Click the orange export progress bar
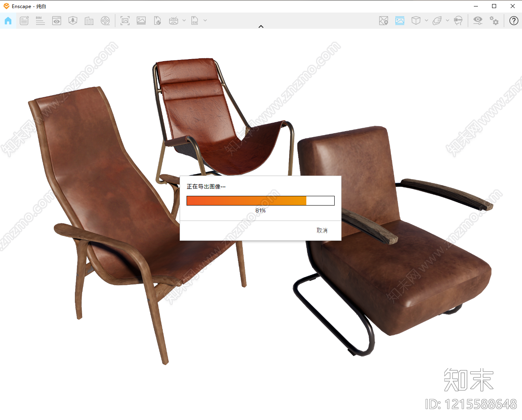The height and width of the screenshot is (420, 522). click(261, 201)
